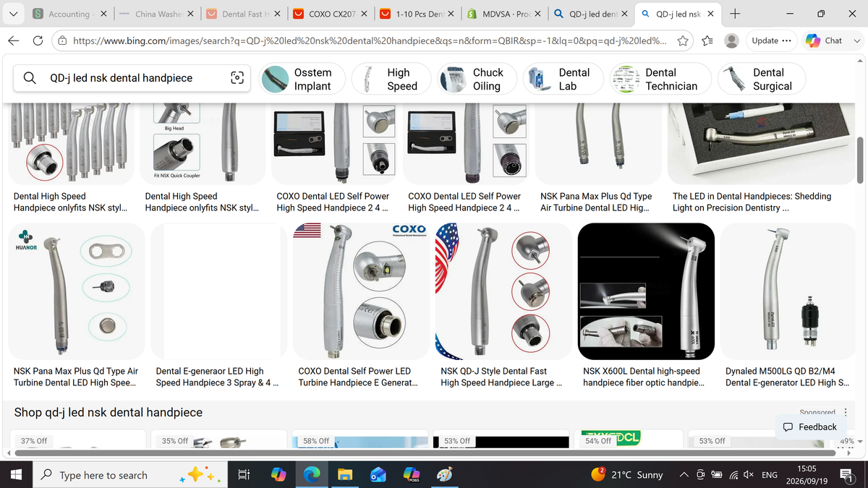Open 'COXO Dental Self Power LED Turbine' link
This screenshot has height=488, width=868.
[358, 377]
